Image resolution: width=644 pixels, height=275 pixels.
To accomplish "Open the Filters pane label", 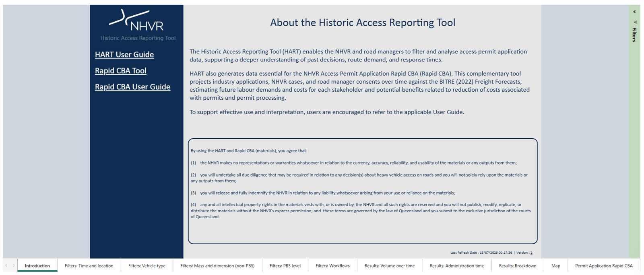I will (x=634, y=35).
